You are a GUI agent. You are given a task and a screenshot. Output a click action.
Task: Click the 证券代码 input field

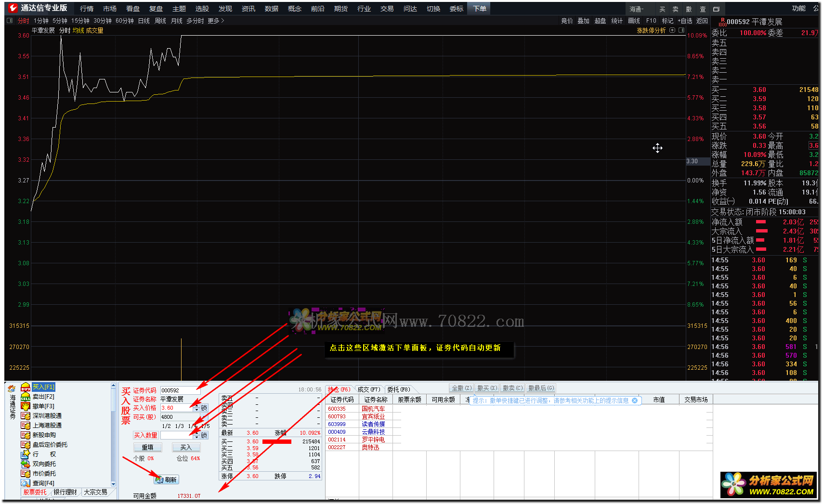[180, 390]
